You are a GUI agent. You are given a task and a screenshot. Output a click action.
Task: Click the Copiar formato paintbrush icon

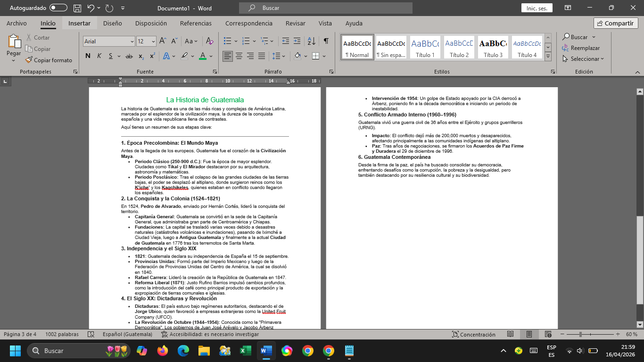click(x=29, y=60)
